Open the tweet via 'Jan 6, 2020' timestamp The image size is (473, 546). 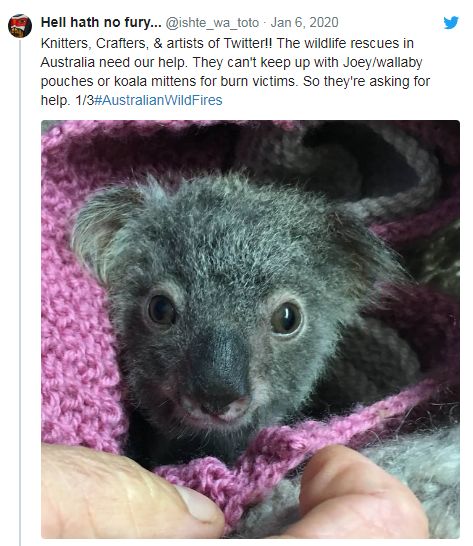304,23
